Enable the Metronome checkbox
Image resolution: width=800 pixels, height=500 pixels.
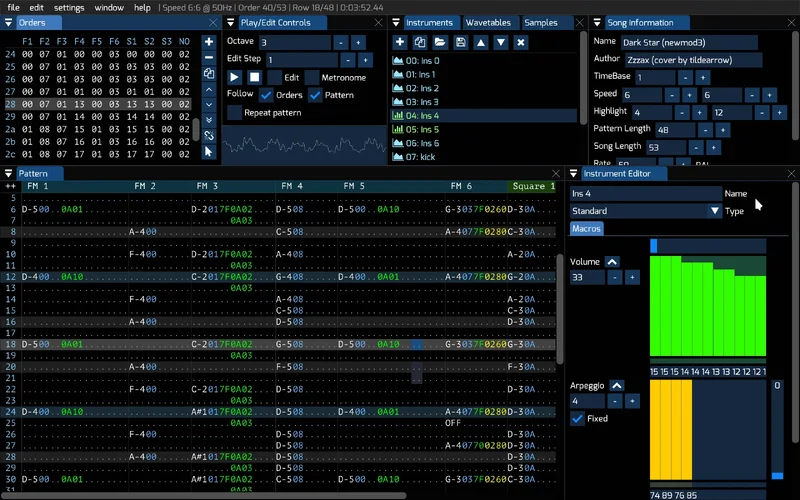tap(312, 77)
